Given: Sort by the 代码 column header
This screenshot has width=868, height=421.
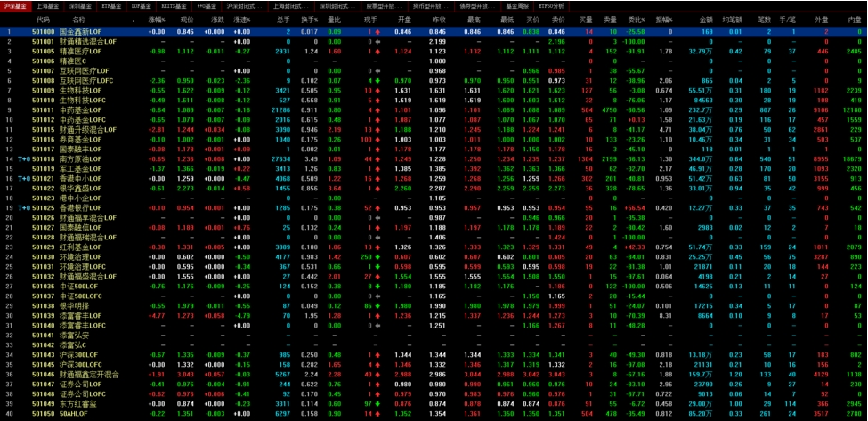Looking at the screenshot, I should pos(44,20).
